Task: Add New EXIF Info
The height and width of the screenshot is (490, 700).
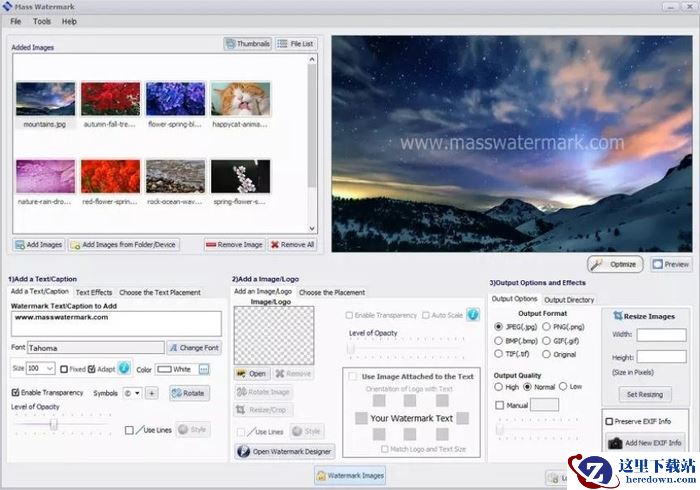Action: pos(646,443)
